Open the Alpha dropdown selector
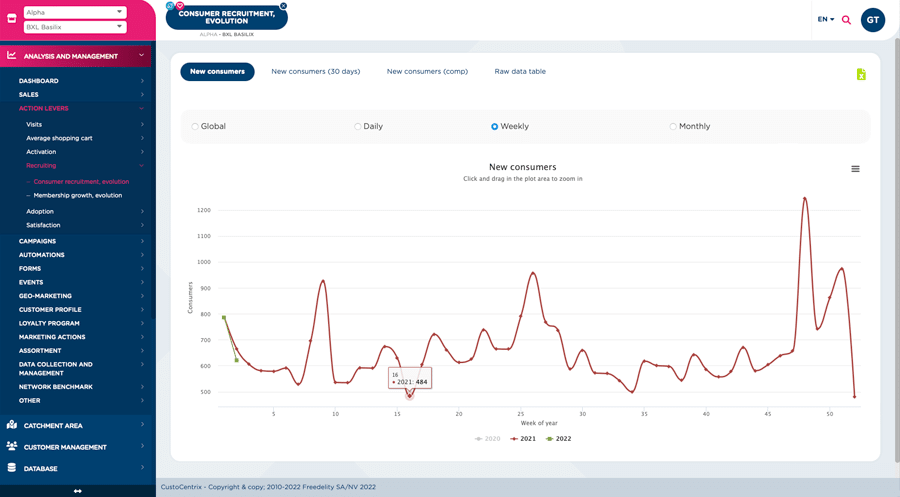900x497 pixels. (75, 12)
